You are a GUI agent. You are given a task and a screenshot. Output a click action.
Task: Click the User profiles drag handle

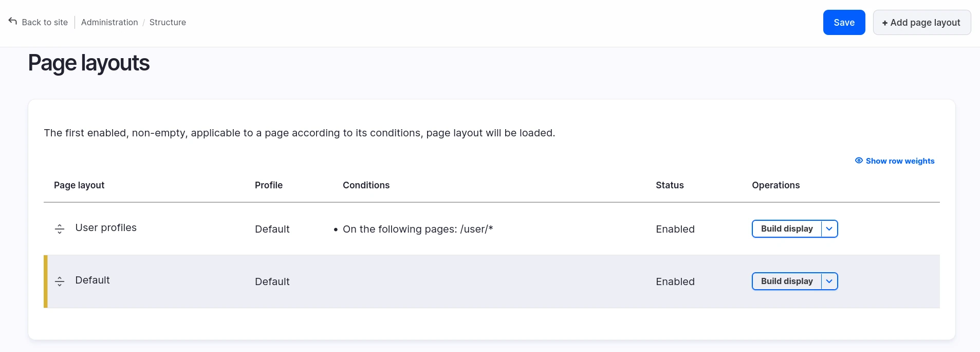click(60, 229)
